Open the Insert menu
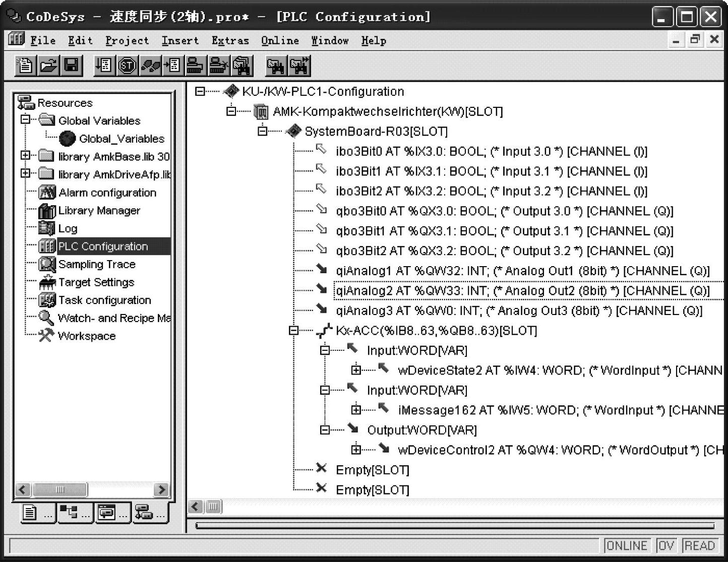 tap(180, 40)
